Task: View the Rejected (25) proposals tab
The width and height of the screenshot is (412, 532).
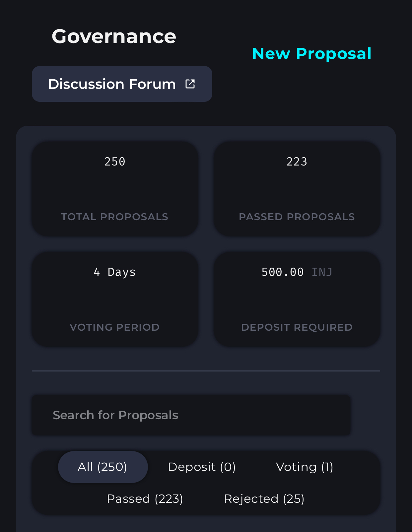Action: [x=264, y=499]
